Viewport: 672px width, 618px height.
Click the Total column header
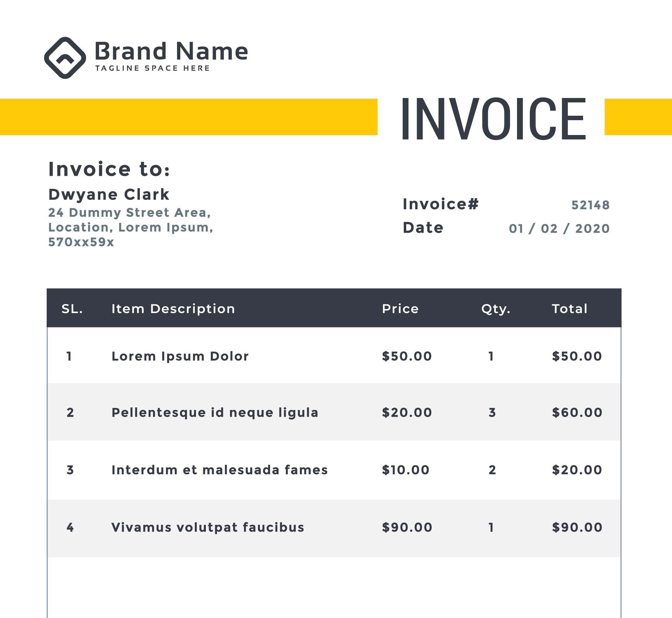click(x=569, y=309)
